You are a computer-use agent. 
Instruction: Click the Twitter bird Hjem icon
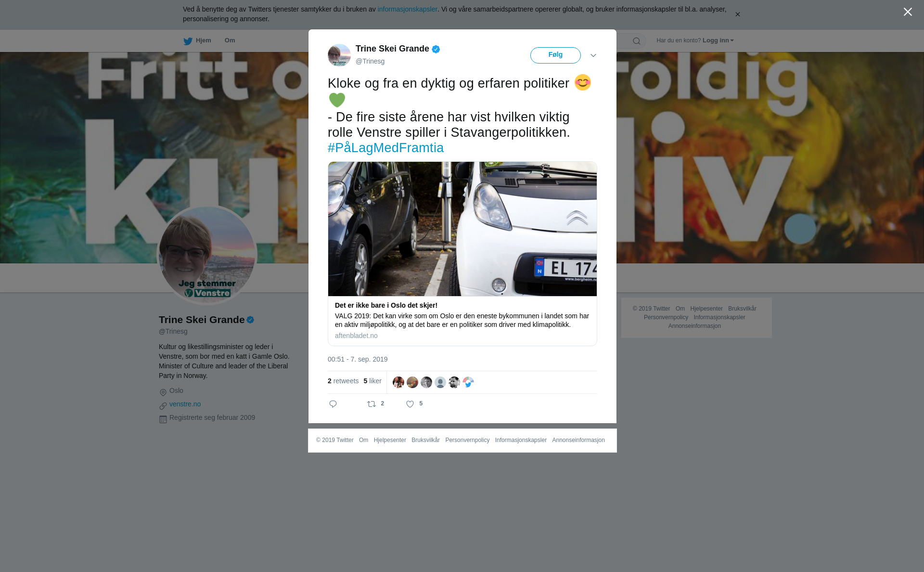pos(188,41)
